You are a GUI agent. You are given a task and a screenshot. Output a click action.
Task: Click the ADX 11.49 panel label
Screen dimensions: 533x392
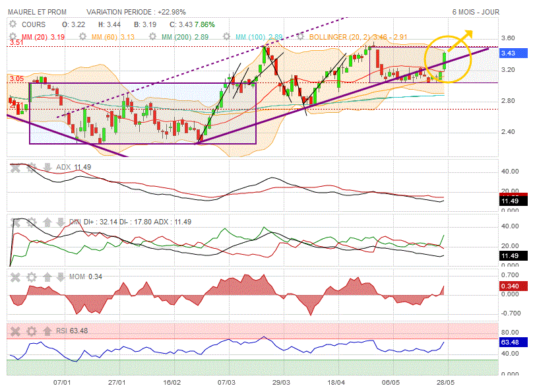(73, 167)
